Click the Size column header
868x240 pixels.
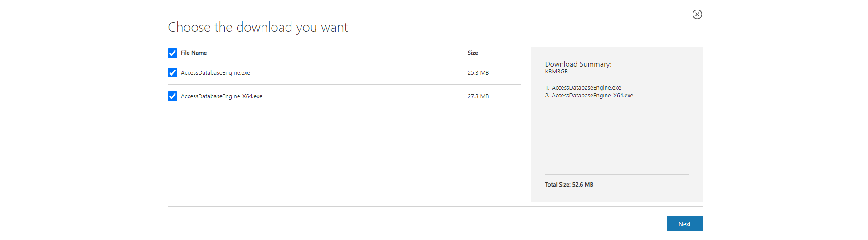pyautogui.click(x=473, y=53)
